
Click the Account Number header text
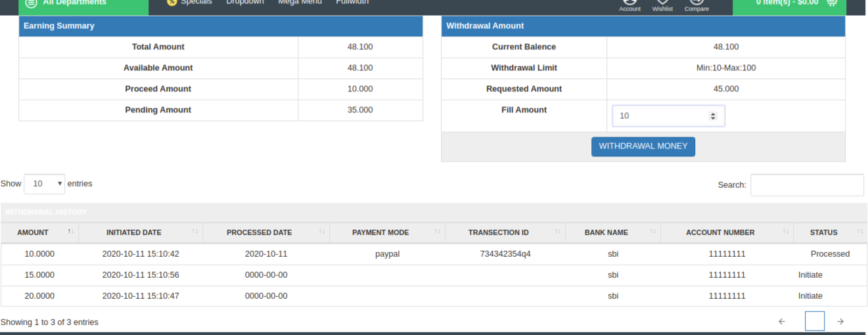720,233
